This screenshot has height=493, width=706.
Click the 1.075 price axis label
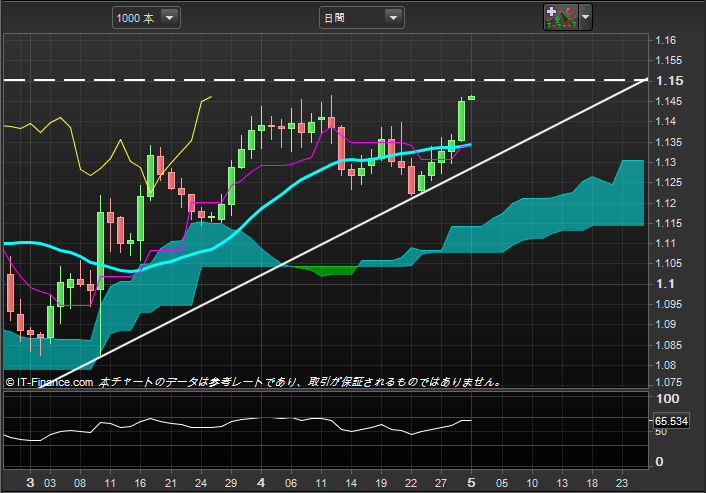pyautogui.click(x=669, y=382)
